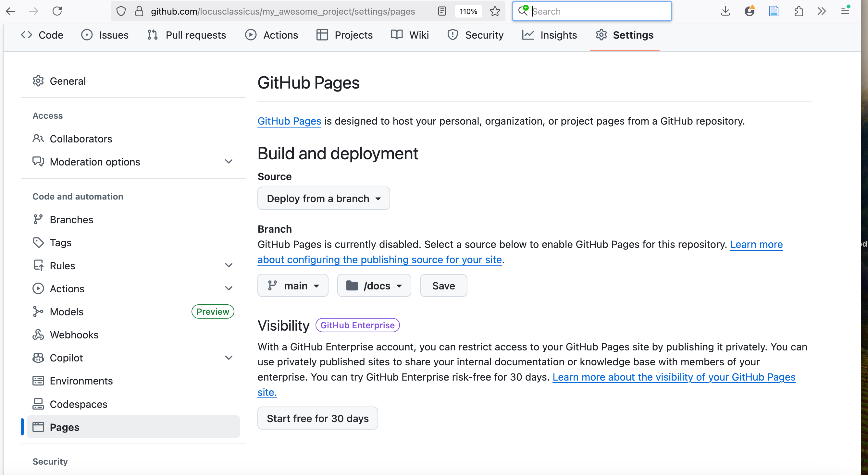Click the browser reload page icon
This screenshot has width=868, height=475.
(57, 11)
